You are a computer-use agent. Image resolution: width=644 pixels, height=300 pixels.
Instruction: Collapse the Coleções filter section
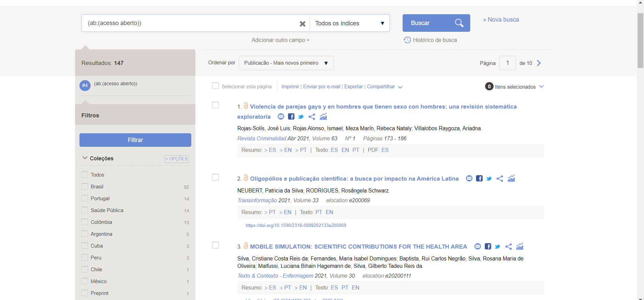(85, 158)
